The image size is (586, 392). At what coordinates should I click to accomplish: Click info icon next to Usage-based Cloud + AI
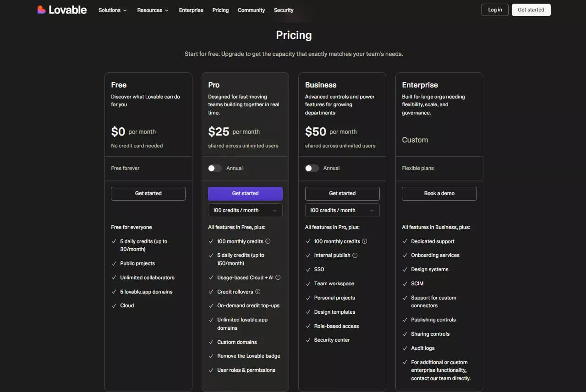[278, 278]
